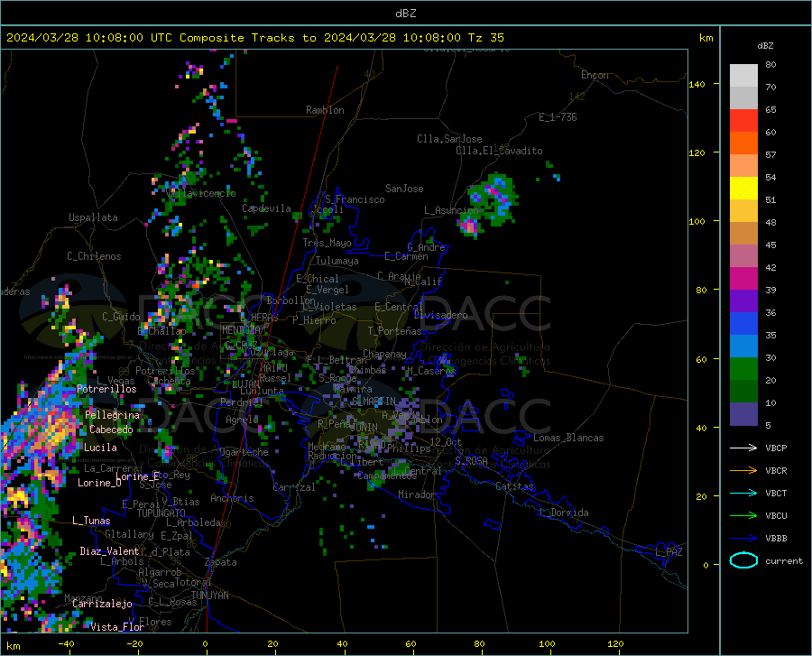Click the C_Chilenos map label

coord(94,256)
